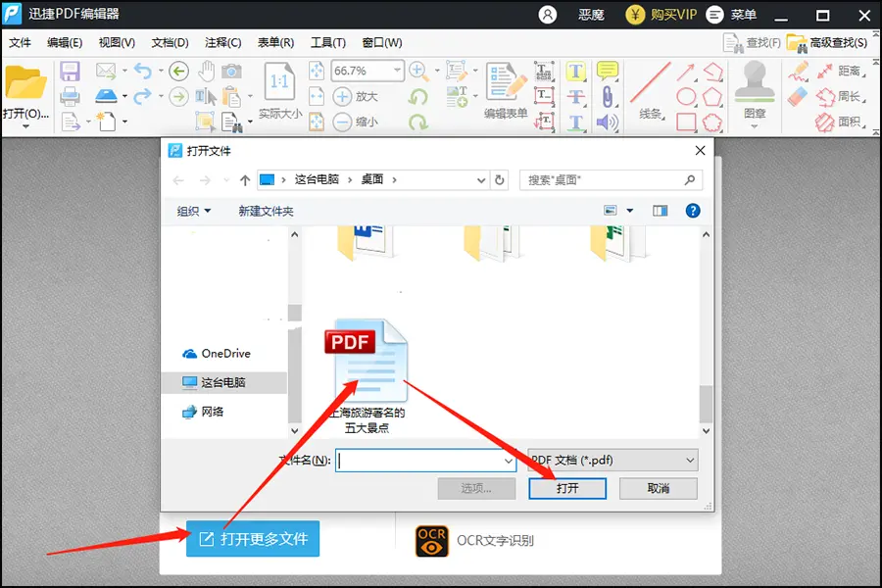882x588 pixels.
Task: Select the 距离 distance measuring tool
Action: [x=842, y=71]
